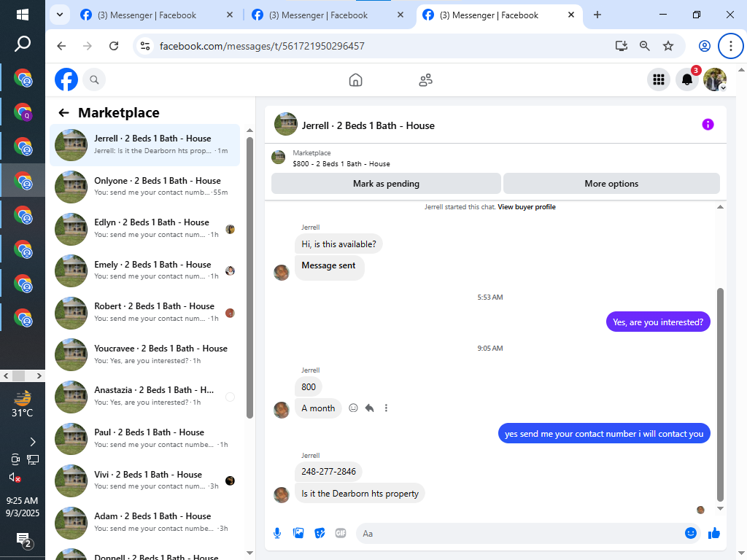This screenshot has width=747, height=560.
Task: Expand hidden tray icons chevron
Action: (32, 442)
